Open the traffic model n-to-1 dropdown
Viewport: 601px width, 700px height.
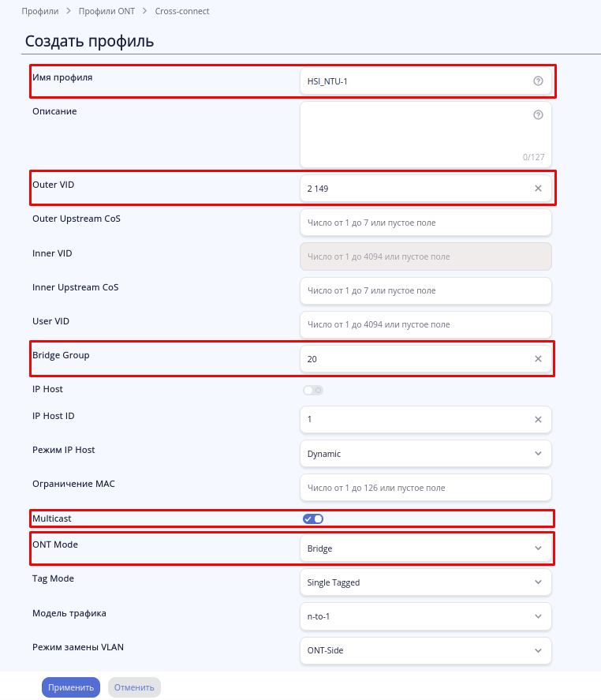click(425, 616)
